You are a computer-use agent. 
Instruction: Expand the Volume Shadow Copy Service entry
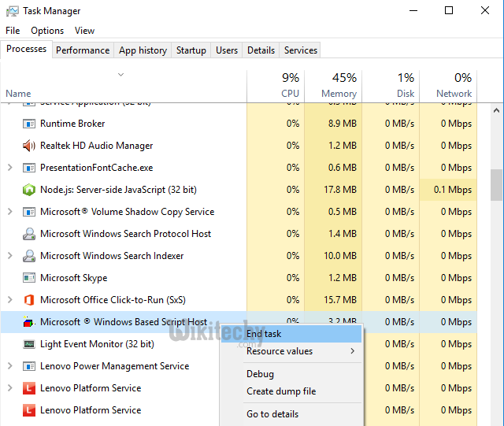9,212
